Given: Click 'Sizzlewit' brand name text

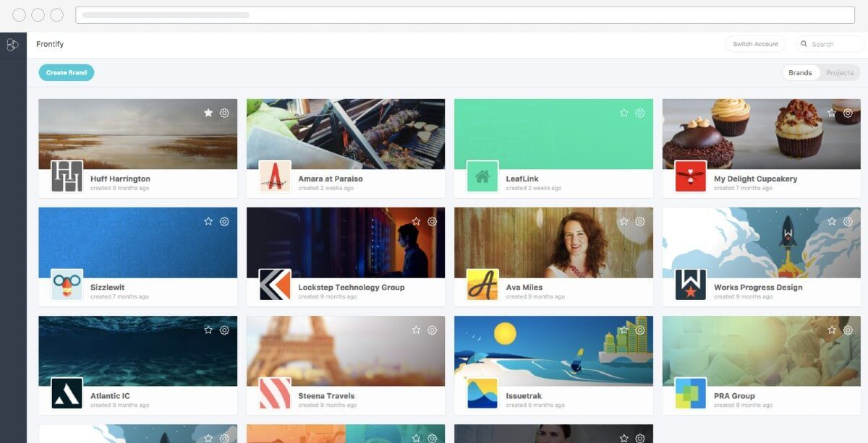Looking at the screenshot, I should 107,287.
